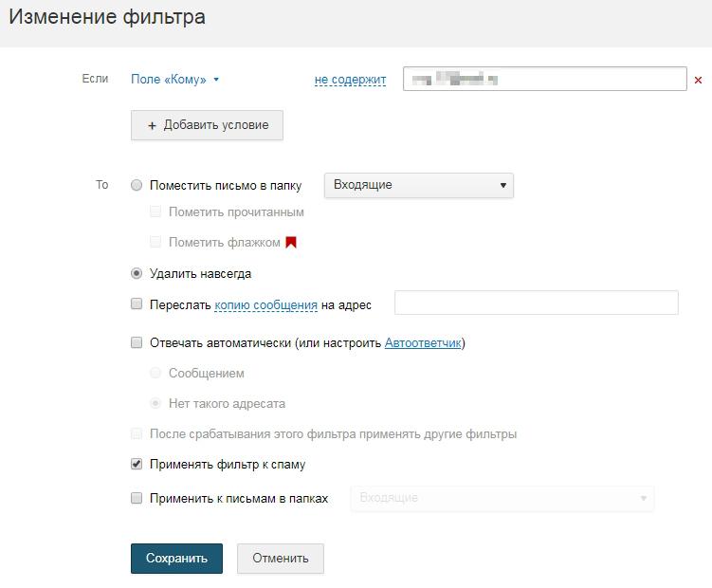Click the Добавить условие button
Screen dimensions: 712x588
click(x=207, y=125)
